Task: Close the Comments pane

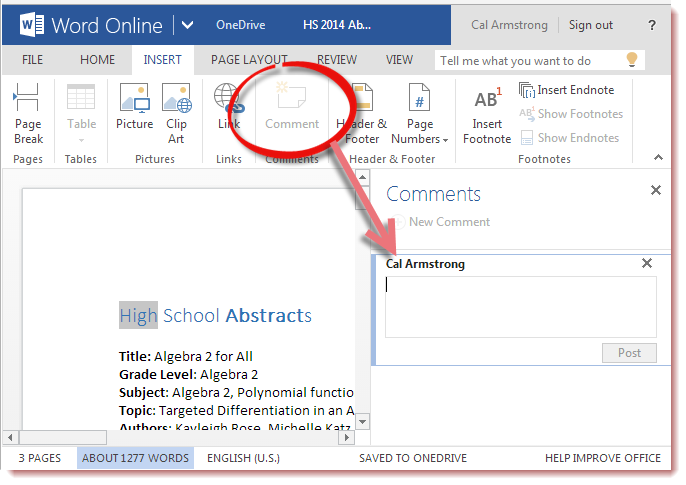Action: coord(655,190)
